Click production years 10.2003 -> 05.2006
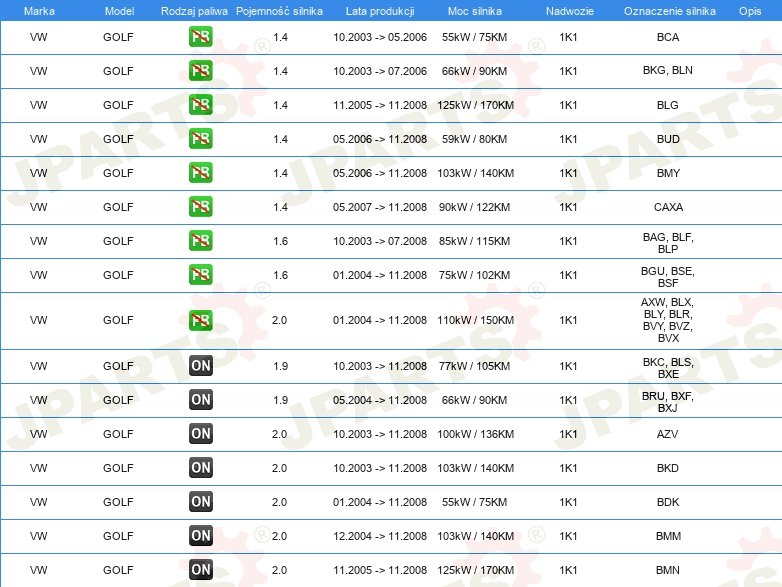This screenshot has width=782, height=587. 380,37
